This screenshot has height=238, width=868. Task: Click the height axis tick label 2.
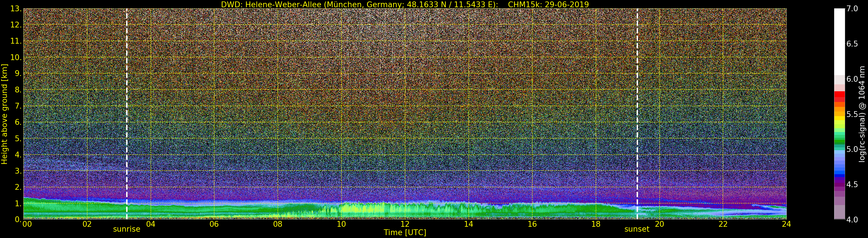pos(18,187)
